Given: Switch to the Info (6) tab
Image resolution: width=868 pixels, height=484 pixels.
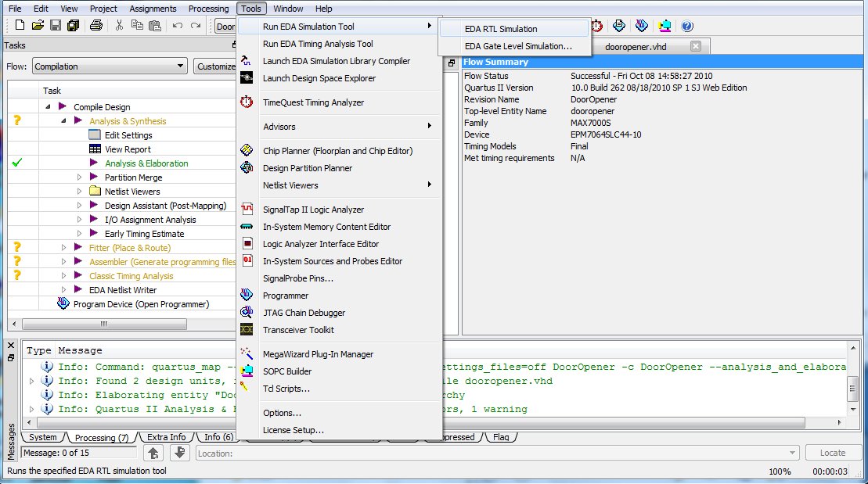Looking at the screenshot, I should click(218, 437).
